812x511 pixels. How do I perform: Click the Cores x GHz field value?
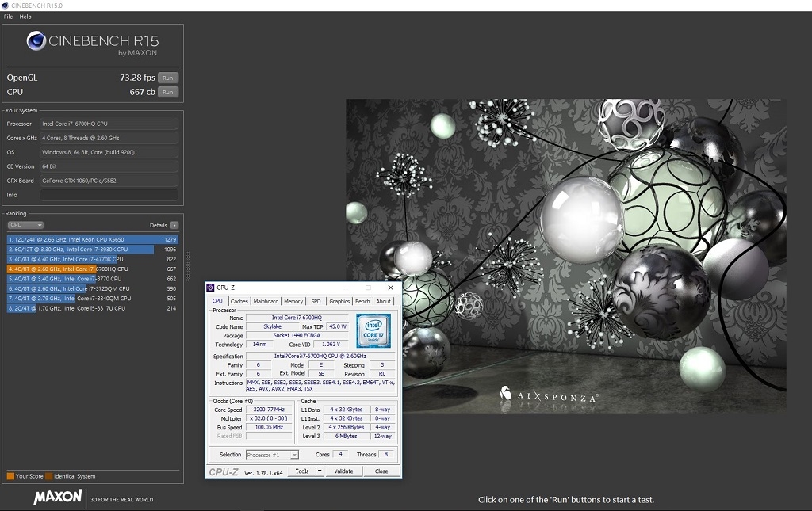click(x=109, y=138)
